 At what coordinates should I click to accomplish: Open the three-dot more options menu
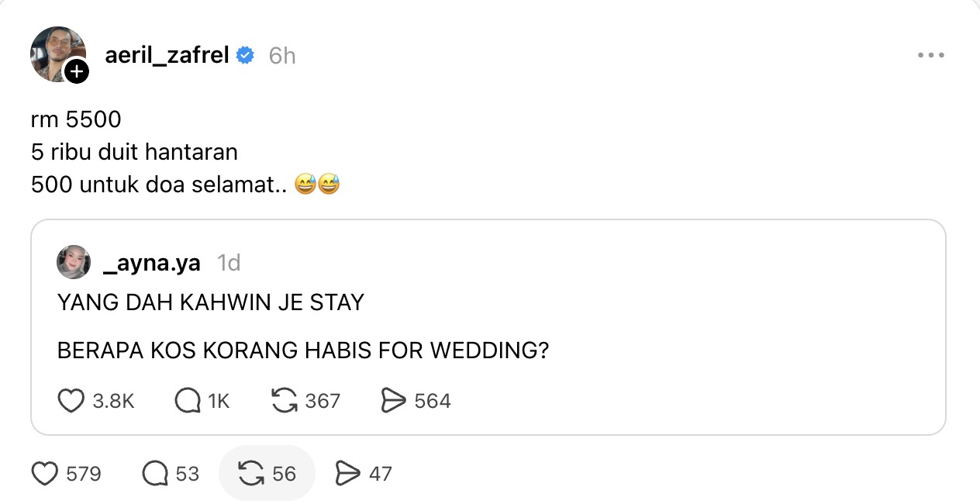(930, 56)
